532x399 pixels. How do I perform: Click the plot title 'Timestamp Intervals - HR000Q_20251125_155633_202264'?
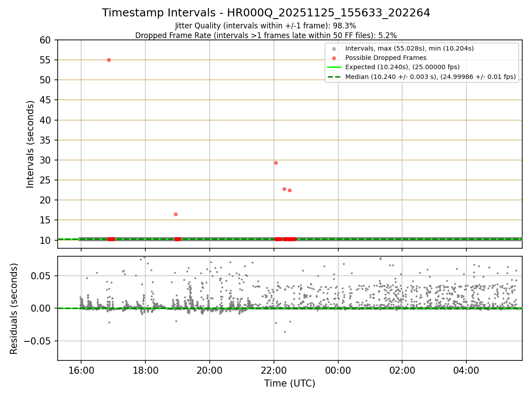266,13
